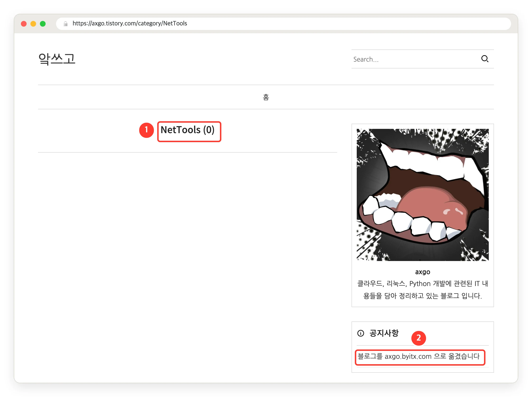Open notice 블로그를 axgo.byitx.com 으로 옮겼습니다

coord(418,356)
